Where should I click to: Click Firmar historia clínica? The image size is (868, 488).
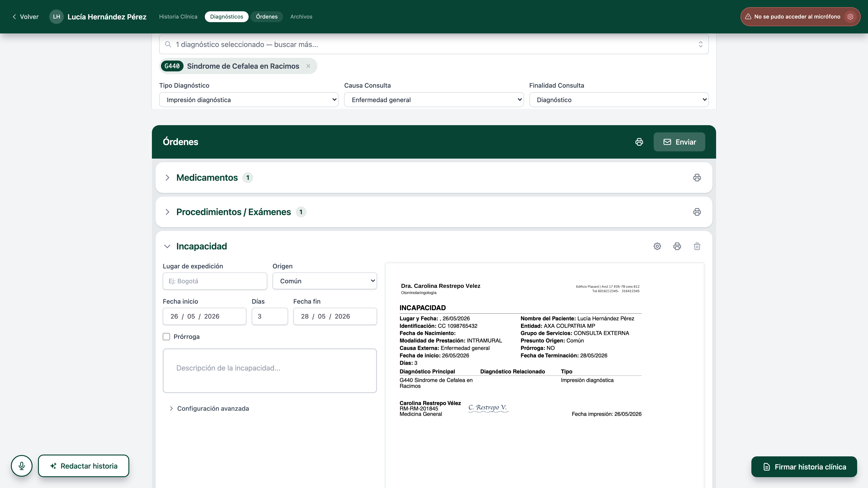(x=804, y=467)
